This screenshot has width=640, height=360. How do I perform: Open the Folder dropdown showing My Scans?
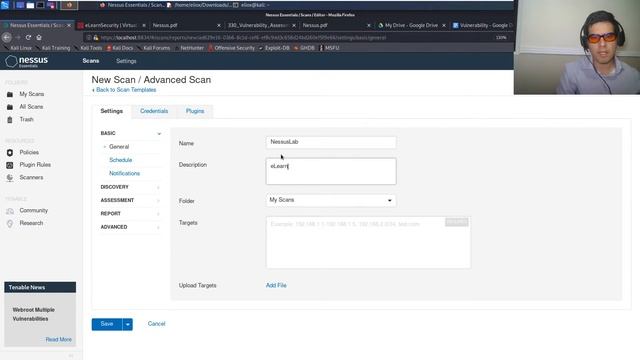click(x=331, y=200)
